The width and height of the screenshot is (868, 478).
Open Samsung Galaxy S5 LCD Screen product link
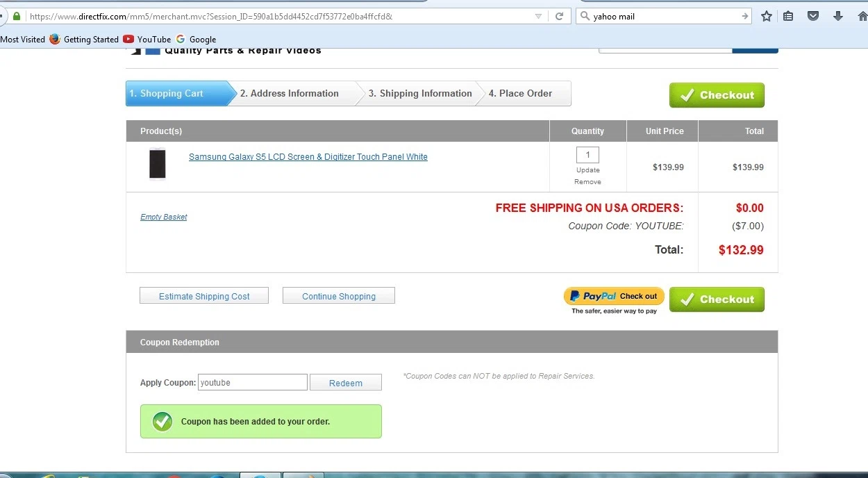[308, 157]
